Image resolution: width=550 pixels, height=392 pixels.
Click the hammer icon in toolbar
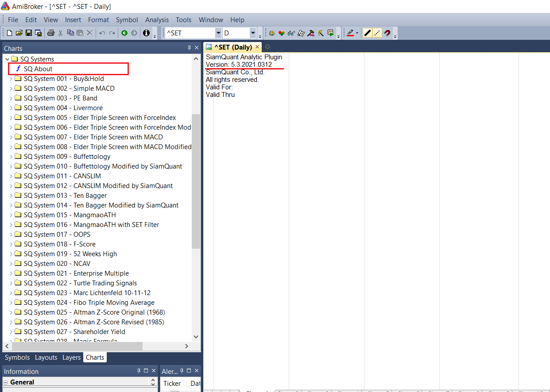(311, 33)
